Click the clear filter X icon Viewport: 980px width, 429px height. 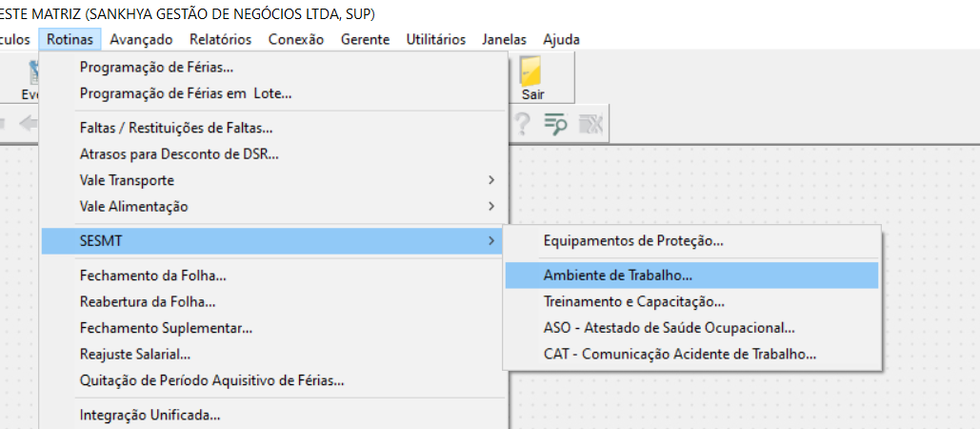(x=590, y=124)
